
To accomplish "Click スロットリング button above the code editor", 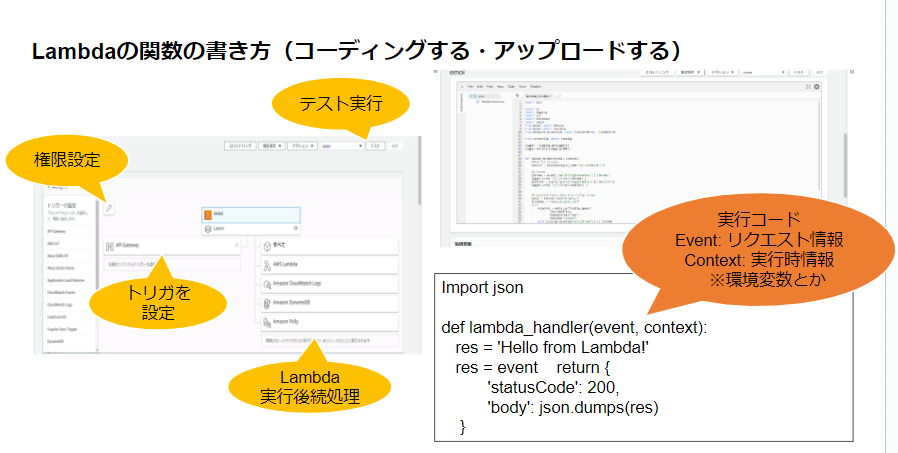I will (x=657, y=73).
